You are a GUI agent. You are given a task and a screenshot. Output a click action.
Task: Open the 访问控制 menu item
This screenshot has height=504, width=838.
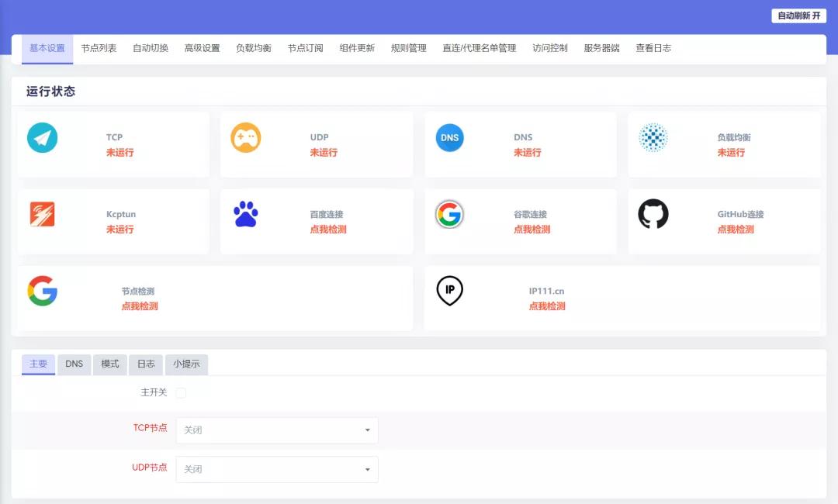pos(551,47)
